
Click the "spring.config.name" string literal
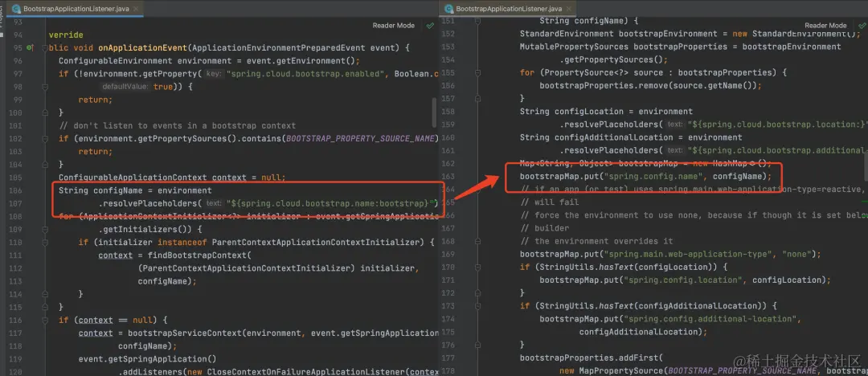coord(653,176)
